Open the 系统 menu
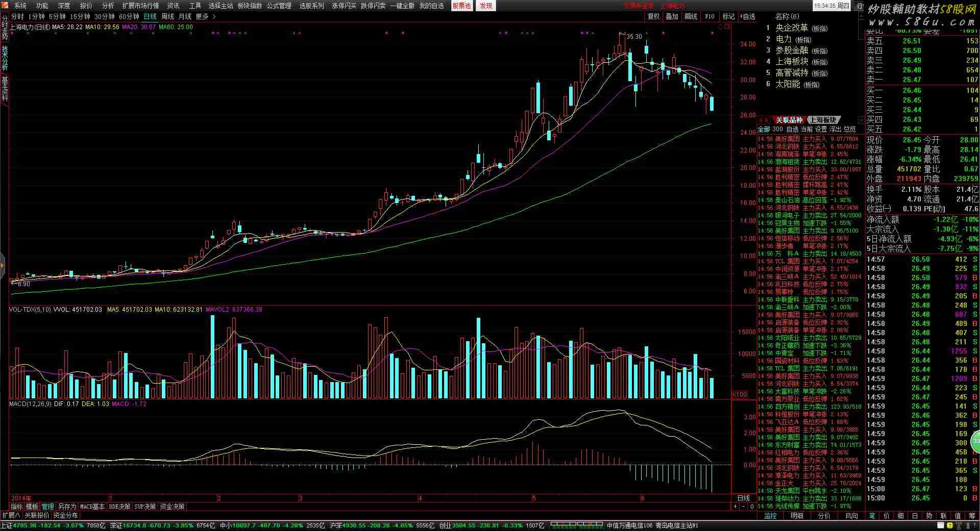Image resolution: width=980 pixels, height=531 pixels. pos(20,6)
